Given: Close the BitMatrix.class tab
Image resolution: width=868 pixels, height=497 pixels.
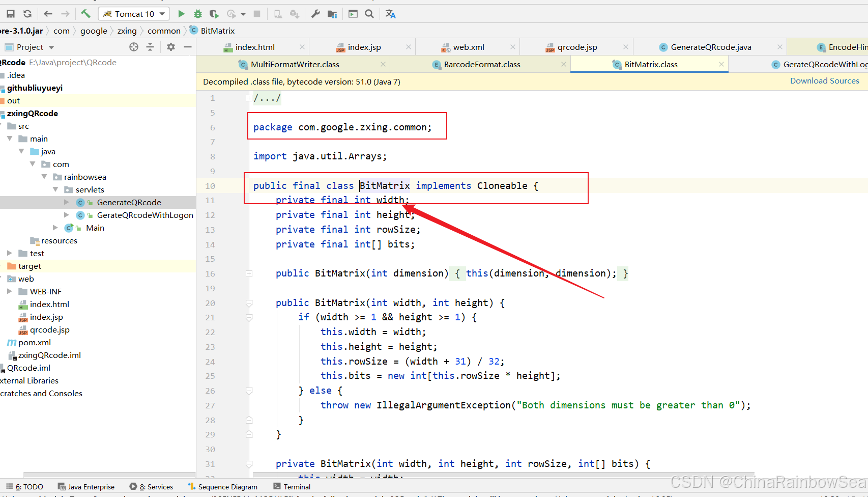Looking at the screenshot, I should (721, 64).
